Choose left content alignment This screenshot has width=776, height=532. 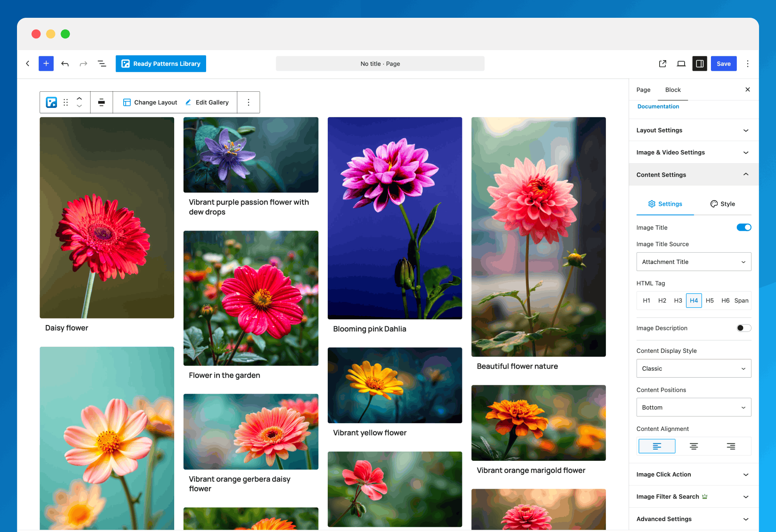click(657, 446)
